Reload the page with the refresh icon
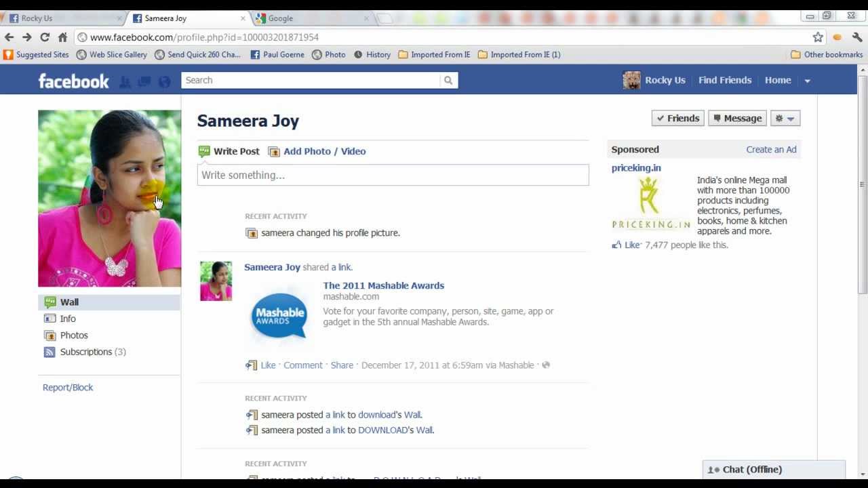 tap(45, 37)
